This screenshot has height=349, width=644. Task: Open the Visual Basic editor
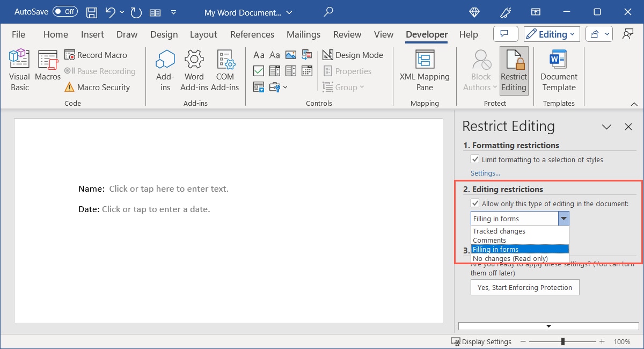tap(19, 69)
